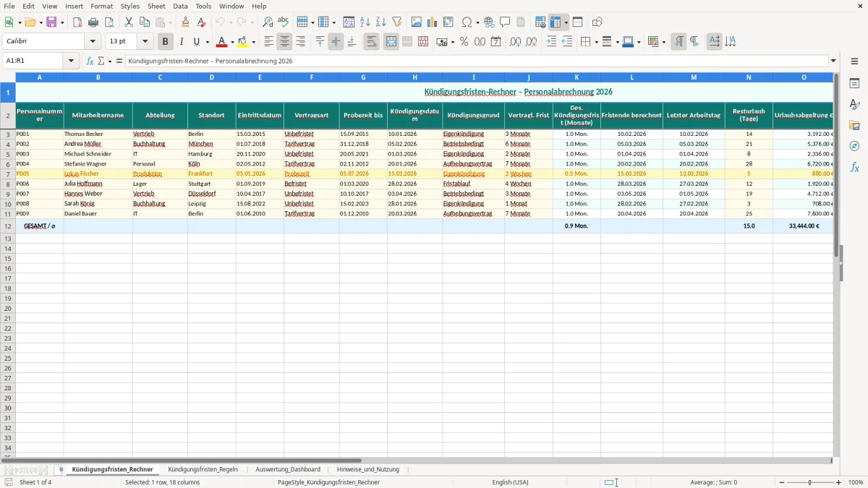Screen dimensions: 868x488
Task: Run the spelling check
Action: point(284,22)
